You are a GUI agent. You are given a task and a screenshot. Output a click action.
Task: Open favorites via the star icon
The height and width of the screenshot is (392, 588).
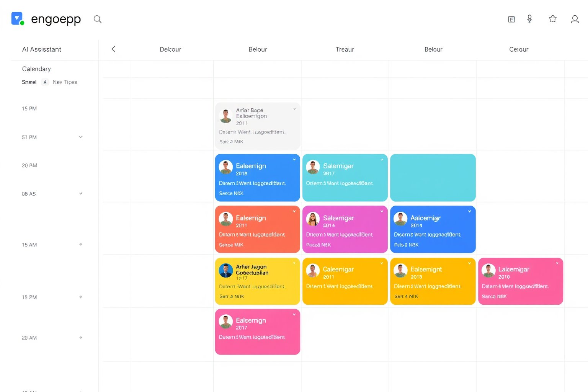pos(552,18)
